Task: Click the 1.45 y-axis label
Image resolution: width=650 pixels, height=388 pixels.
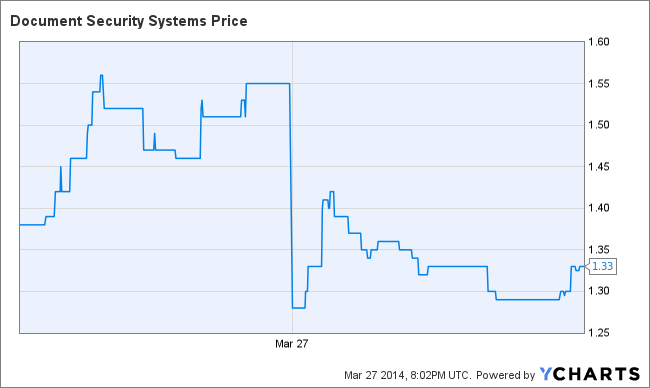Action: tap(599, 167)
